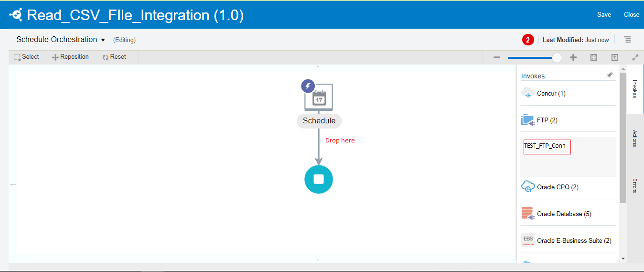The width and height of the screenshot is (644, 272).
Task: Collapse the FTP (2) adapter group
Action: (568, 120)
